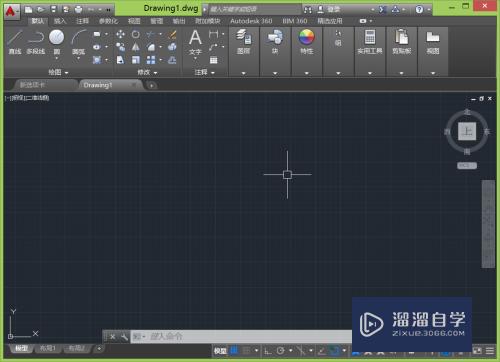Expand the Properties panel bottom arrow

[x=307, y=73]
